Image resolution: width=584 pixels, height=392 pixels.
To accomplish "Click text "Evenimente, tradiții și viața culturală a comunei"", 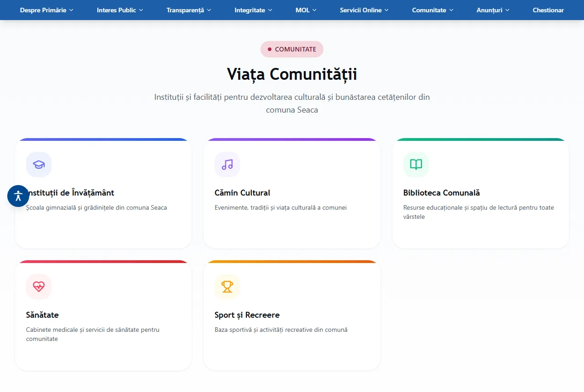I will (x=281, y=208).
